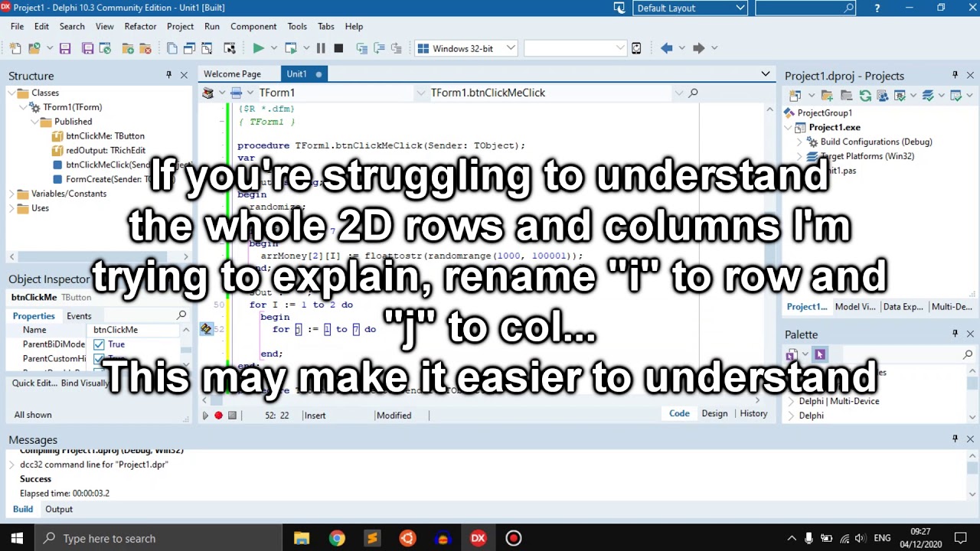Click the Program Reset stop icon
Screen dimensions: 980x551
[338, 48]
